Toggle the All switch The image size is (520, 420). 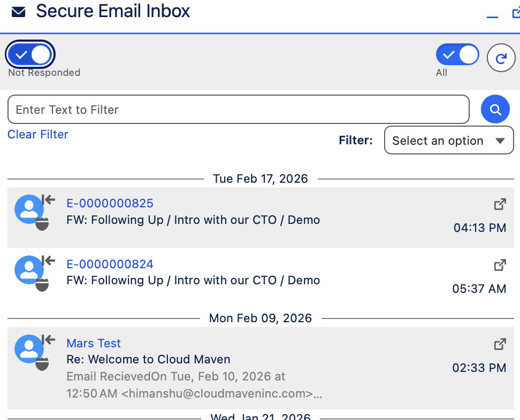[457, 55]
